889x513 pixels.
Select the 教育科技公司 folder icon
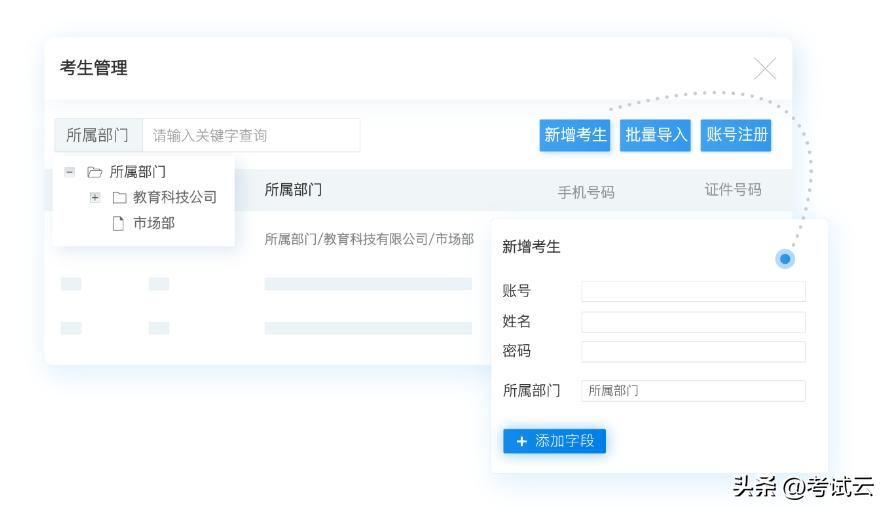[x=120, y=197]
